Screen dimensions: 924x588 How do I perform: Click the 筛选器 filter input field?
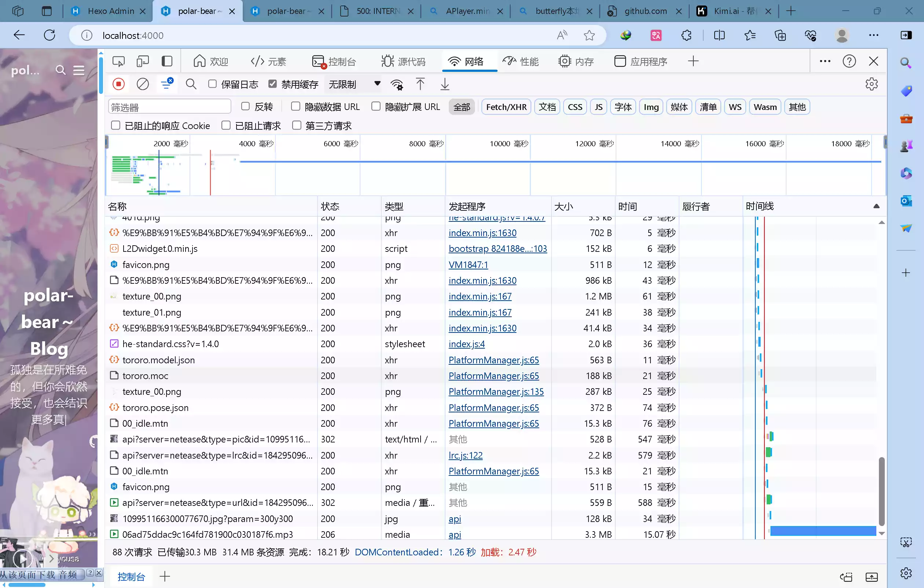tap(169, 107)
